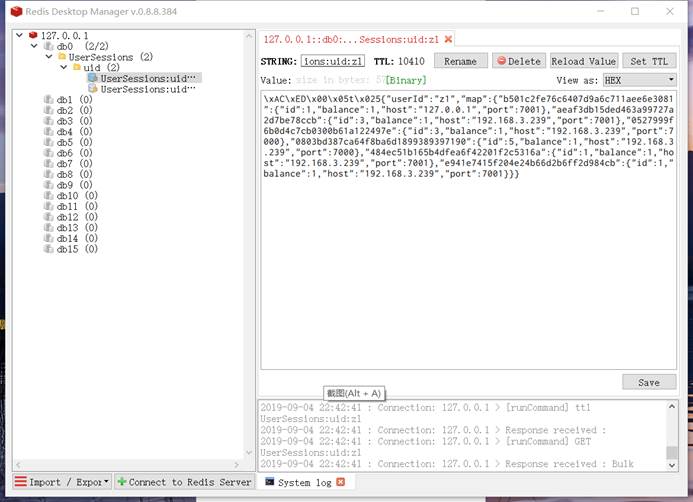Click the db13 database icon

click(x=49, y=228)
